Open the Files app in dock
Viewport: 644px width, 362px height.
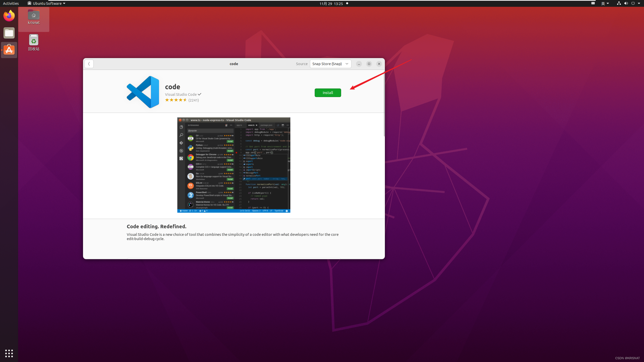(9, 33)
